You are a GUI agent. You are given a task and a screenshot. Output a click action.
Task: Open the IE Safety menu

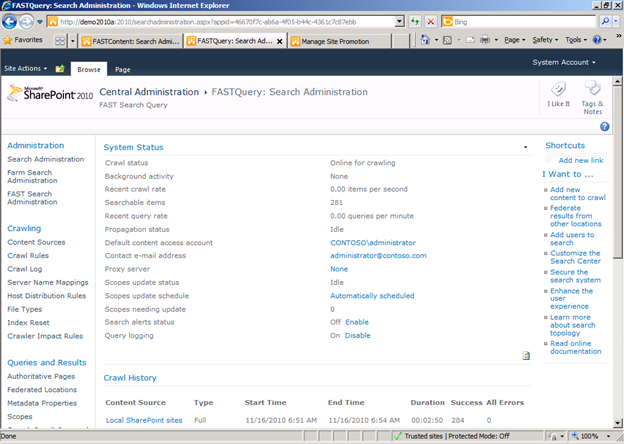545,40
